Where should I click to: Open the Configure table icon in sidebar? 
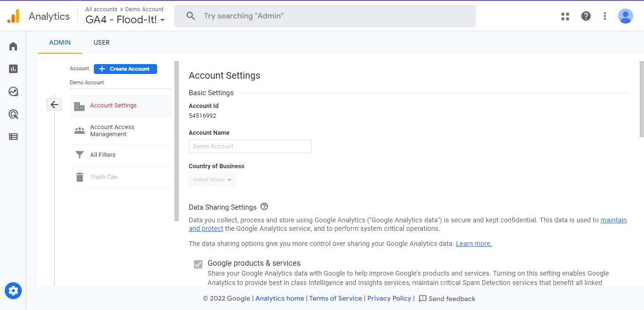[13, 137]
